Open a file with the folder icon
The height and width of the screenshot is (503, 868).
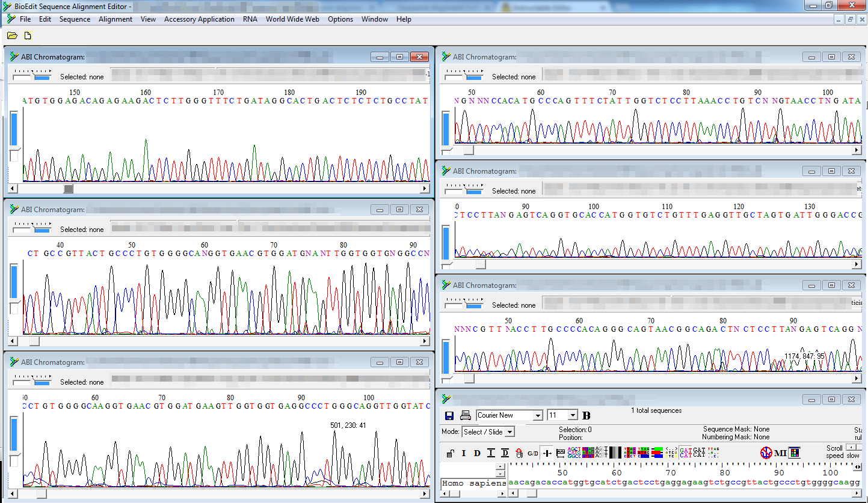(12, 35)
